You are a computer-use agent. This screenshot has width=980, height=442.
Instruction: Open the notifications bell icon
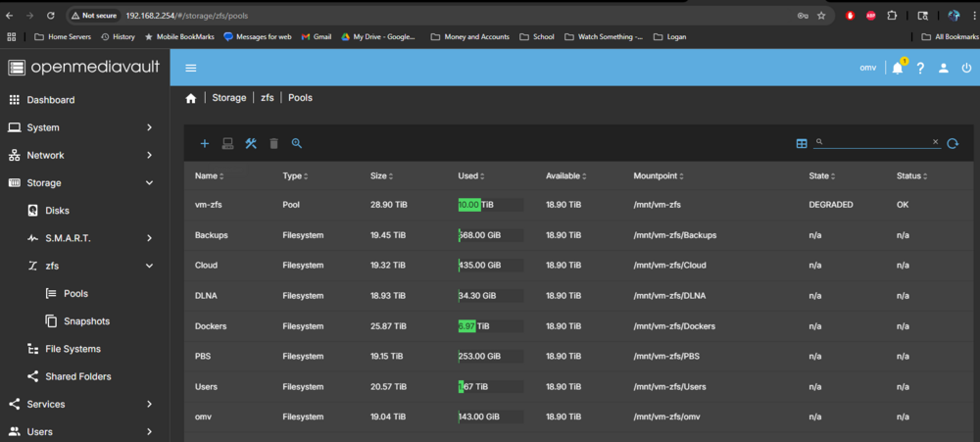pos(898,69)
